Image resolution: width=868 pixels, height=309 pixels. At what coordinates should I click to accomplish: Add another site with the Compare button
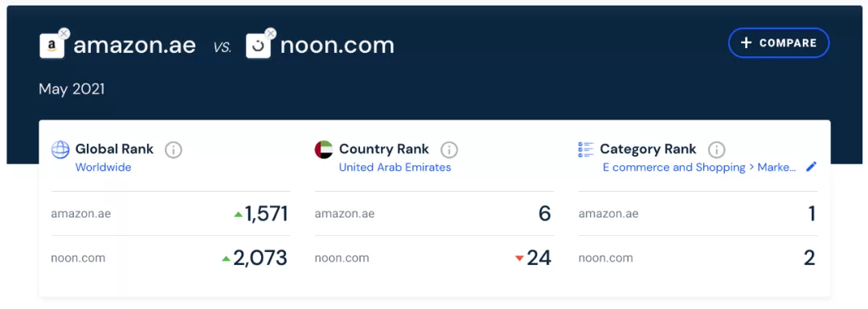click(779, 43)
